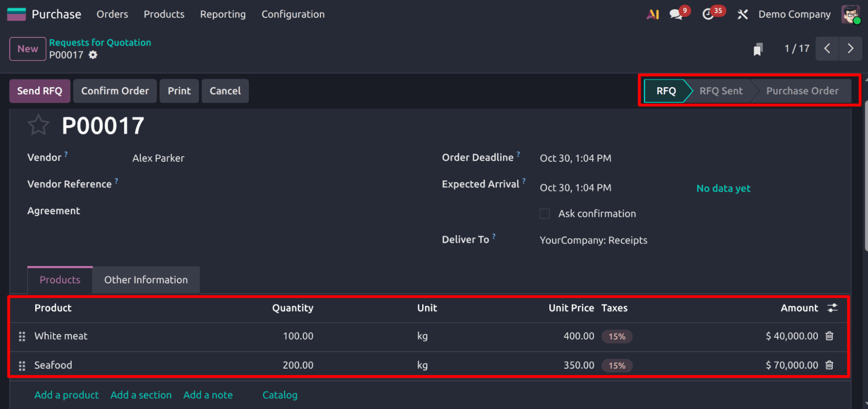Viewport: 868px width, 409px height.
Task: Enable the Ask confirmation checkbox
Action: point(545,214)
